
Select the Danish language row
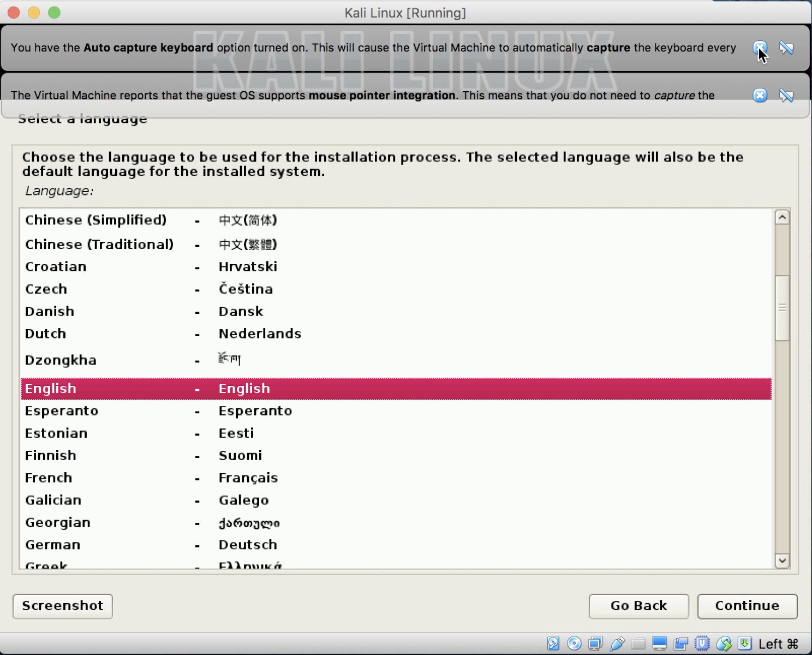point(396,312)
